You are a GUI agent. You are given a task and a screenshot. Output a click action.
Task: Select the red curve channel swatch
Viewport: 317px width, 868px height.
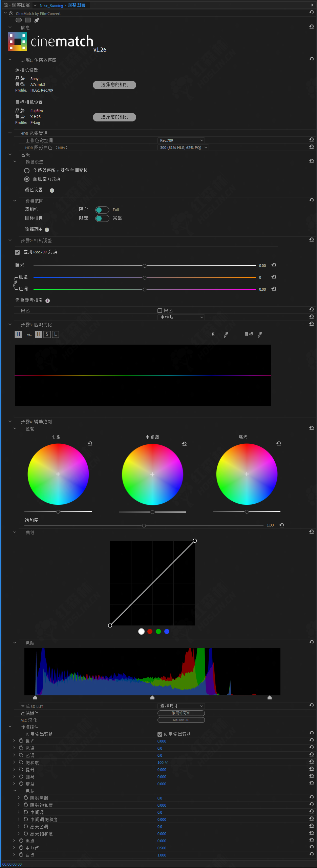[150, 632]
